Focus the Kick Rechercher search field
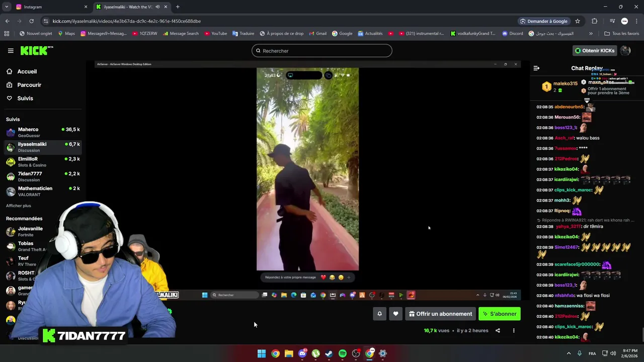 point(322,51)
